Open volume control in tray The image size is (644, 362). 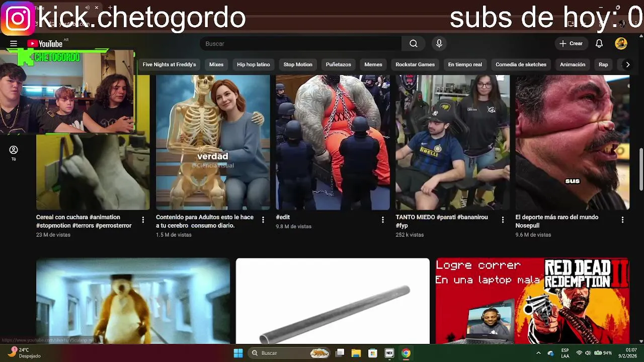[x=588, y=353]
